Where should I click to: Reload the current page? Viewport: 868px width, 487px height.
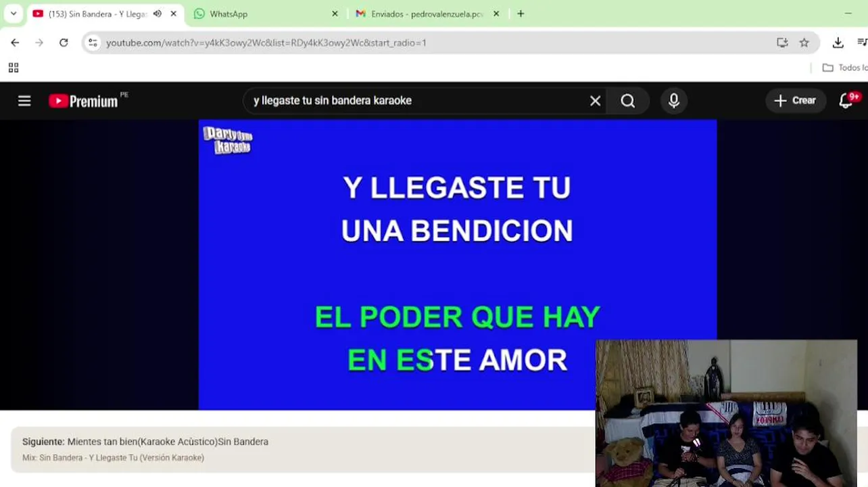tap(64, 43)
